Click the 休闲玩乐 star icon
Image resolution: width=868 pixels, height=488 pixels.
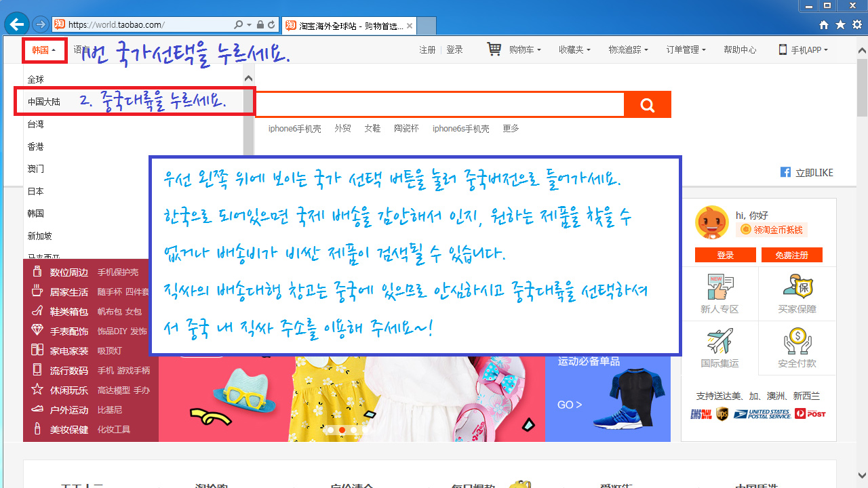(37, 390)
